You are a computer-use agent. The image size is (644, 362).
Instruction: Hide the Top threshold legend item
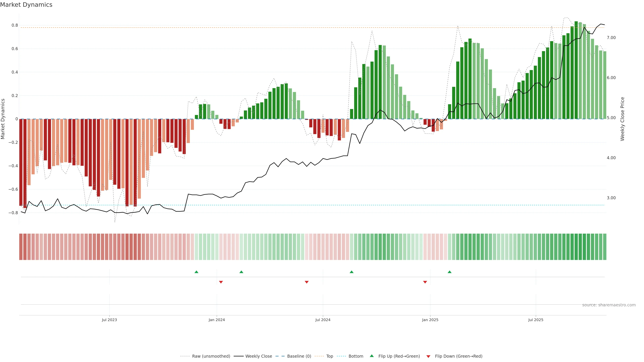coord(330,356)
